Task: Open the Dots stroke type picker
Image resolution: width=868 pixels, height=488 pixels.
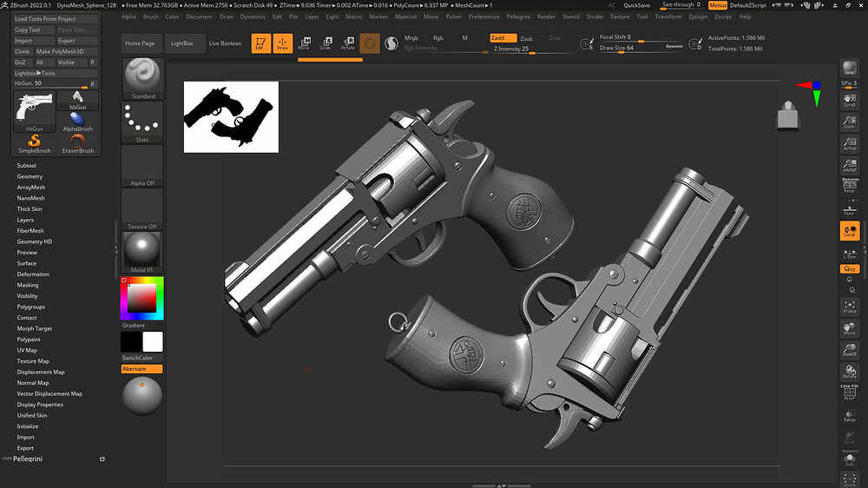Action: coord(142,122)
